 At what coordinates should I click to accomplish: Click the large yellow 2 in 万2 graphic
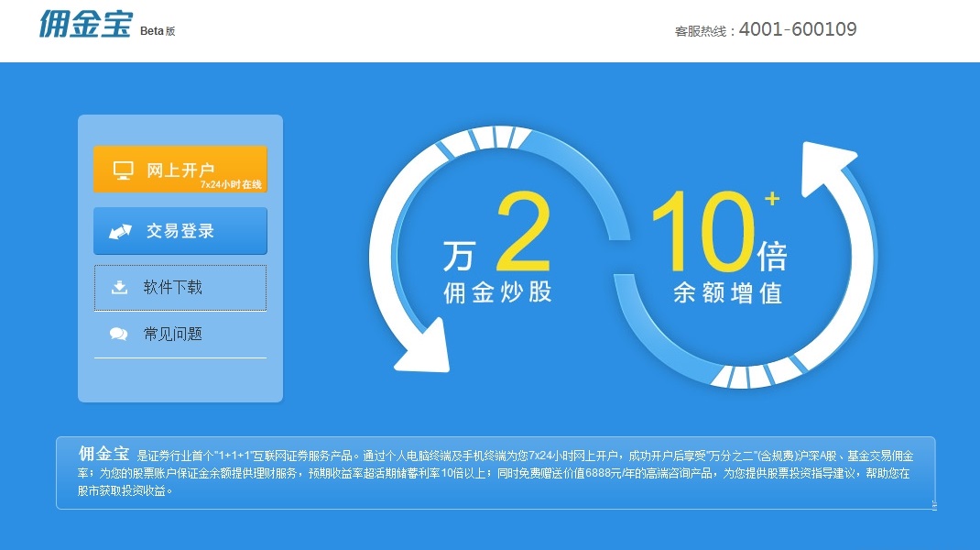click(x=518, y=227)
